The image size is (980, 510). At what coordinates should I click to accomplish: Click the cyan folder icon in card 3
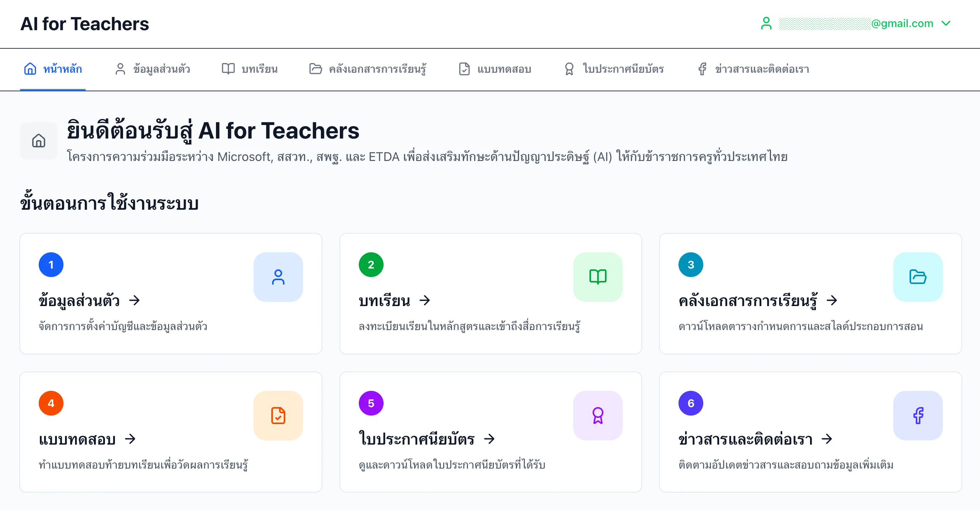pyautogui.click(x=917, y=277)
